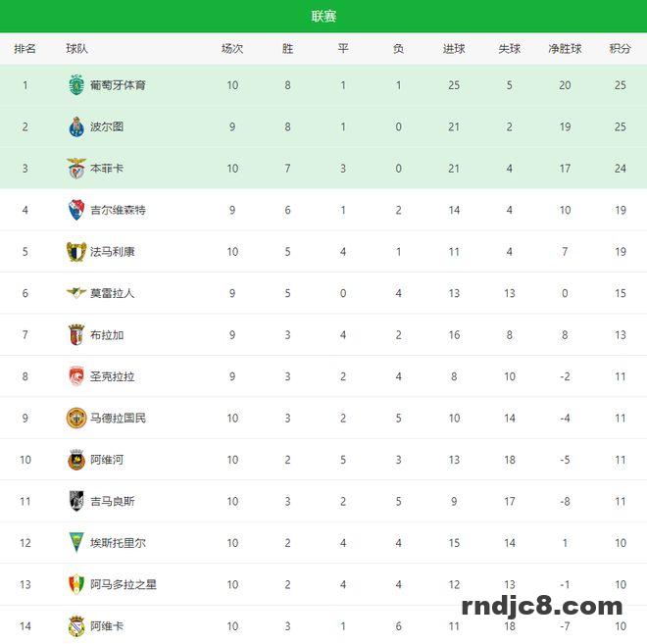647x644 pixels.
Task: Click the 葡萄牙体育 team crest icon
Action: (x=76, y=85)
